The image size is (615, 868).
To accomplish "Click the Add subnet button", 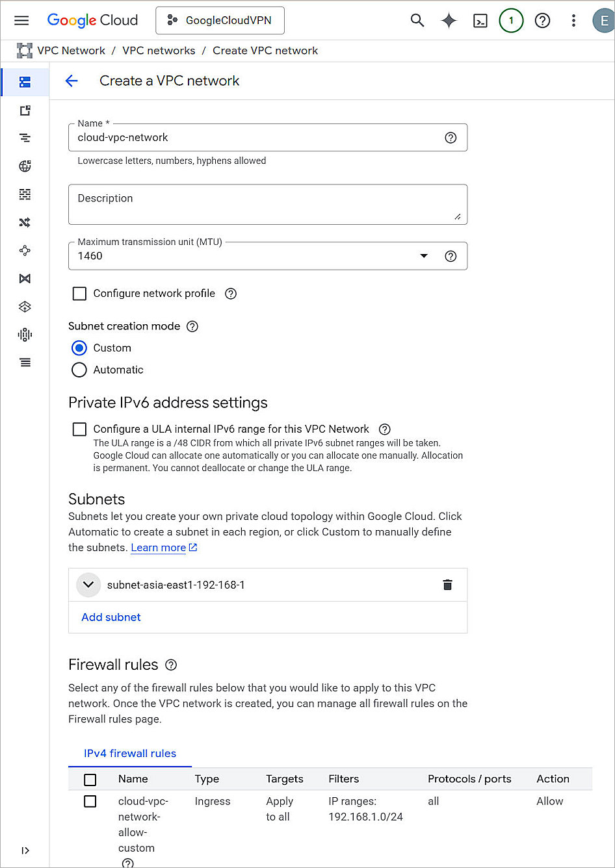I will [x=111, y=617].
